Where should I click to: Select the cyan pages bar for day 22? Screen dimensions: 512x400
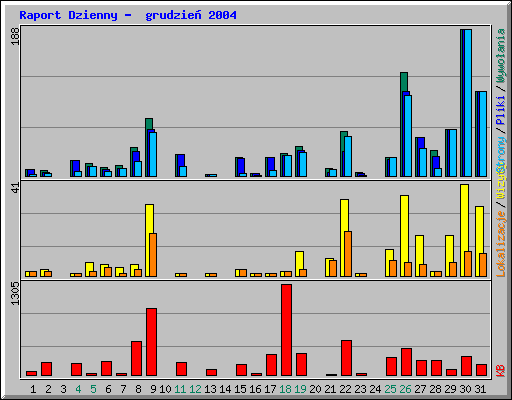click(348, 156)
